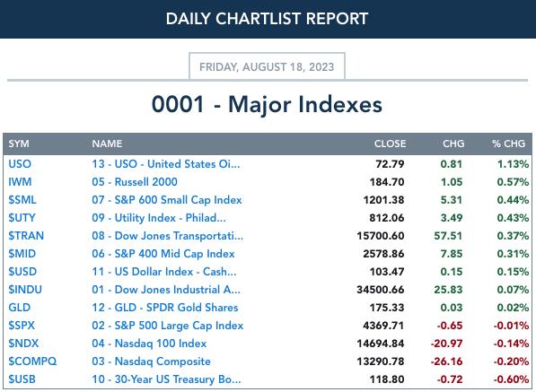Open '05 - Russell 2000' chart link
The image size is (536, 392).
click(135, 182)
